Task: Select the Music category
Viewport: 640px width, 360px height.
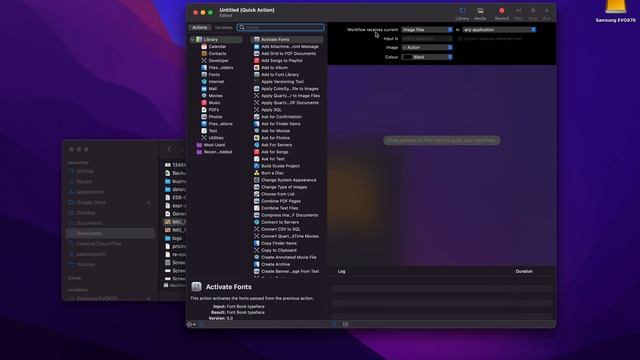Action: tap(210, 103)
